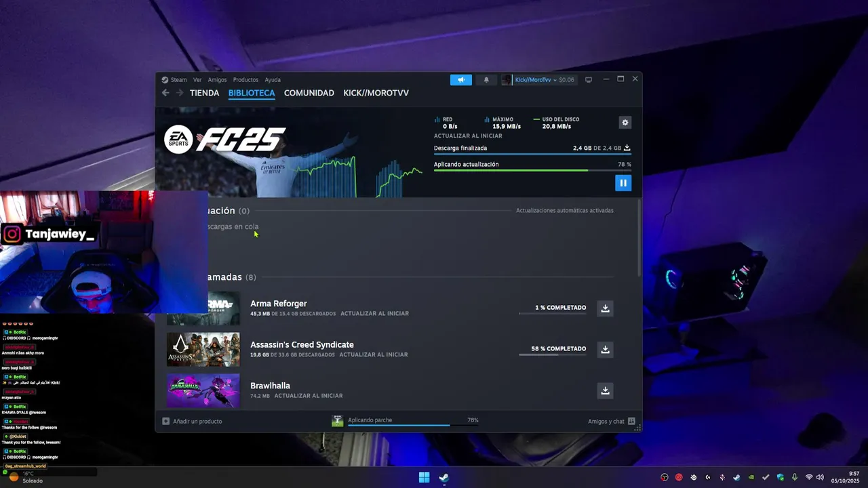
Task: Click the plus icon of Añadir un producto
Action: point(165,421)
